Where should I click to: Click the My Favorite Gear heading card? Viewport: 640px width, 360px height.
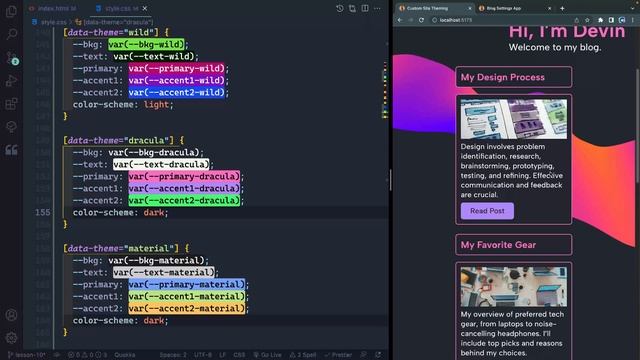pyautogui.click(x=513, y=245)
